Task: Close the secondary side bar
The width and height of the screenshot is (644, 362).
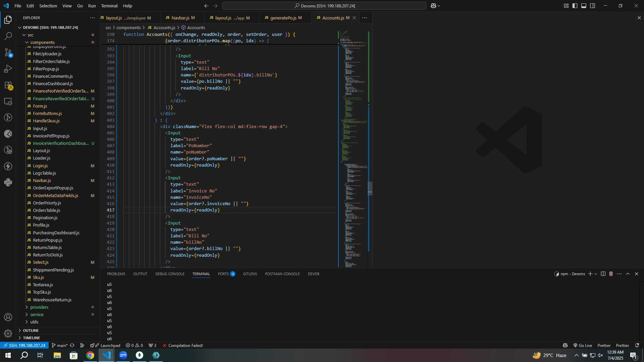Action: coord(639,18)
